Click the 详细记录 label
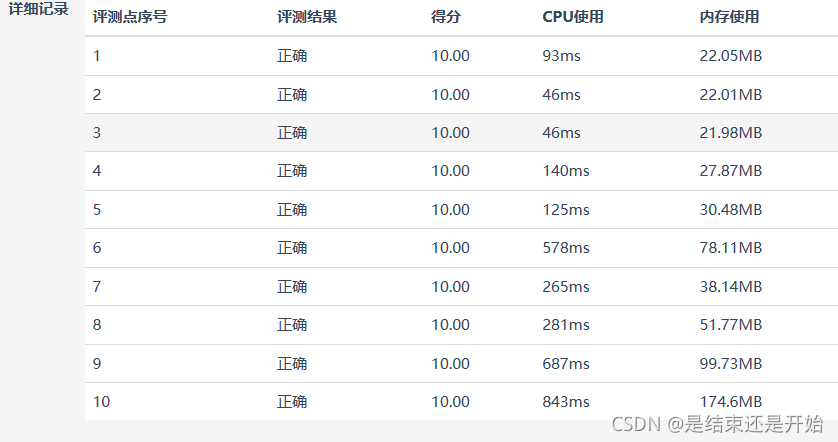The width and height of the screenshot is (838, 442). pos(38,9)
